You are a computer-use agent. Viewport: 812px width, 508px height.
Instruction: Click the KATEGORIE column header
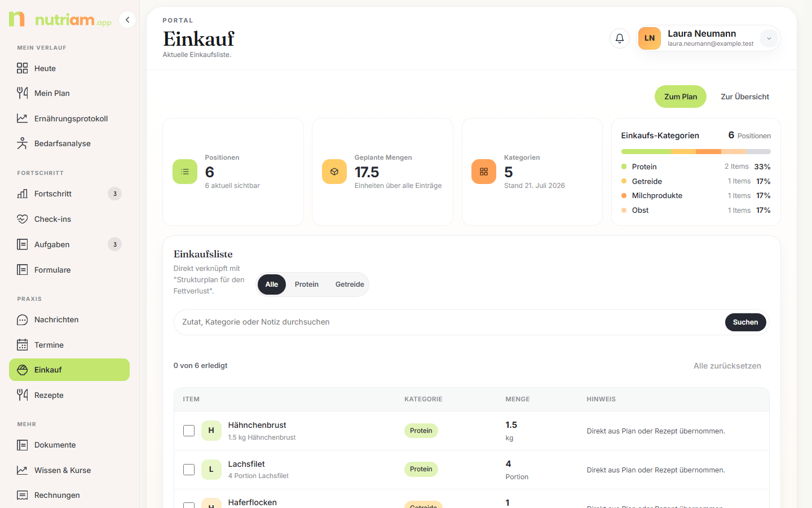423,399
